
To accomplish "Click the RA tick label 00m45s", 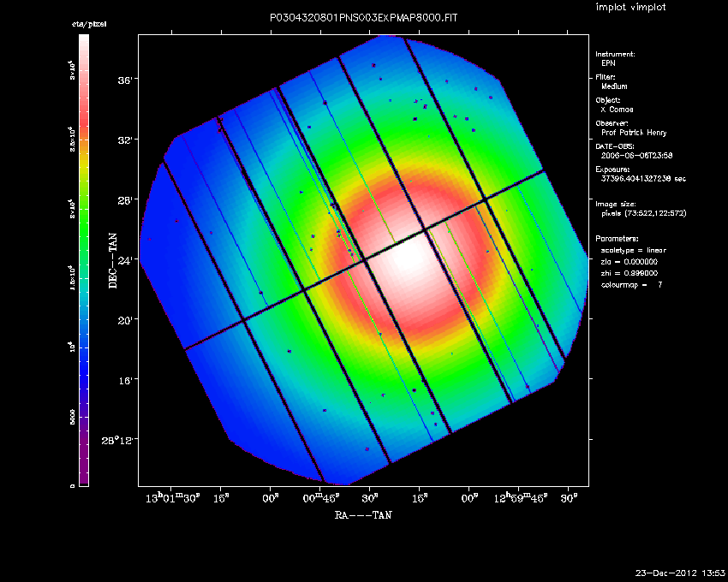I will (321, 498).
